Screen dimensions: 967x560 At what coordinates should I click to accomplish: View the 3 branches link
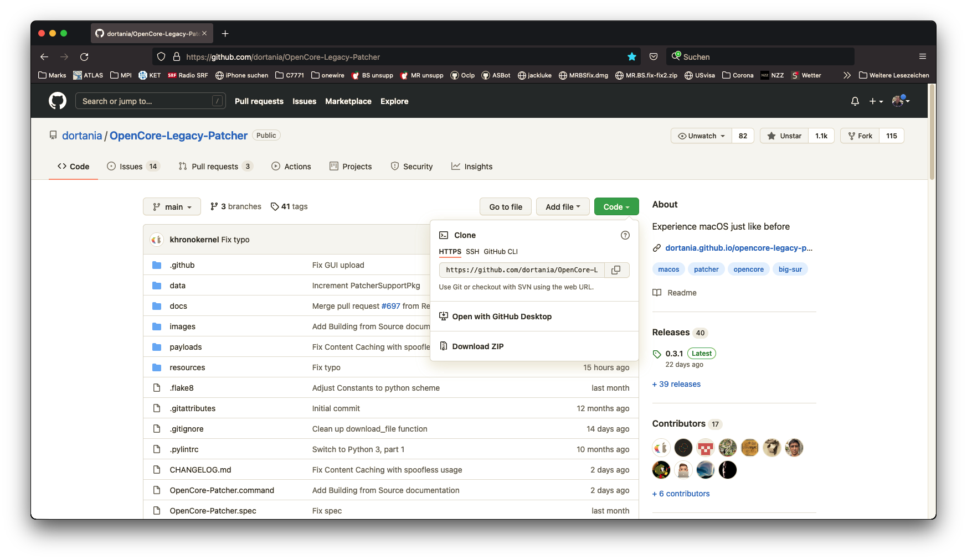click(236, 206)
